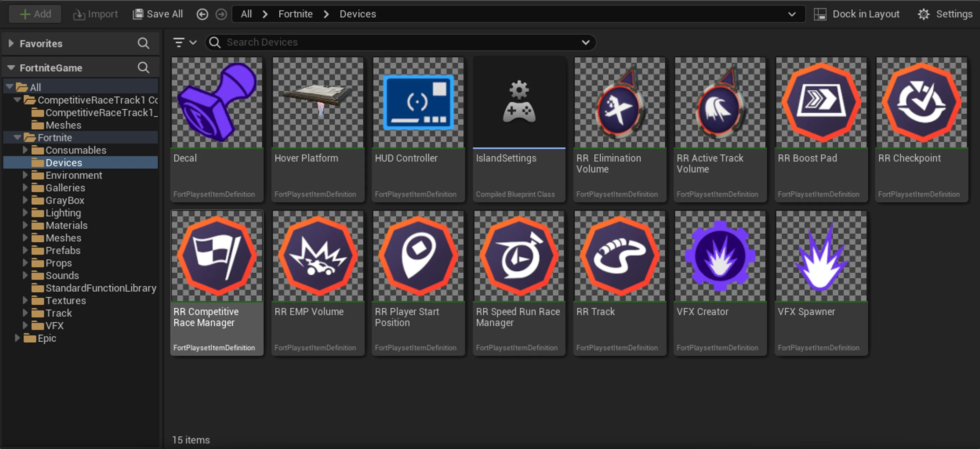Screen dimensions: 980x449
Task: Select the GrayBox folder
Action: [x=58, y=200]
